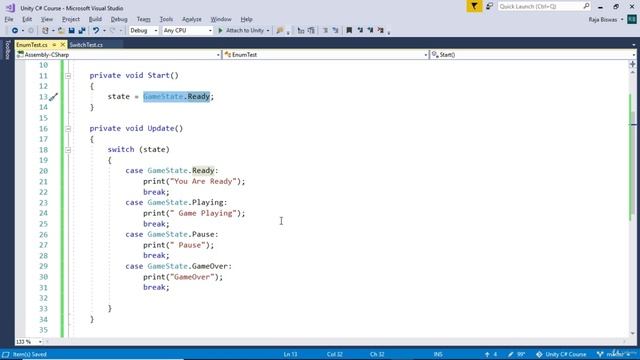Click the Undo arrow icon
This screenshot has width=640, height=360.
96,31
